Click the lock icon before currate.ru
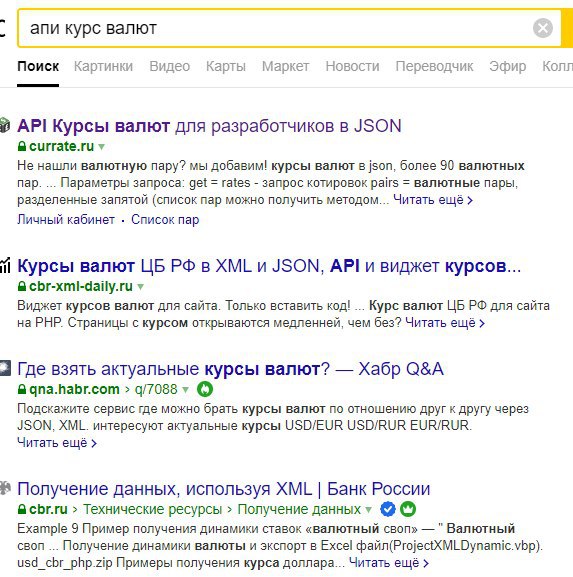573x577 pixels. point(22,146)
